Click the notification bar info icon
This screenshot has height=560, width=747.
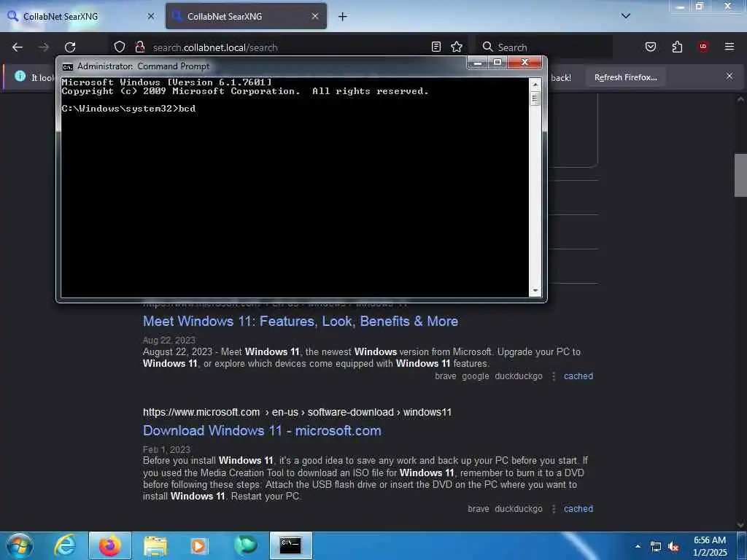[20, 76]
